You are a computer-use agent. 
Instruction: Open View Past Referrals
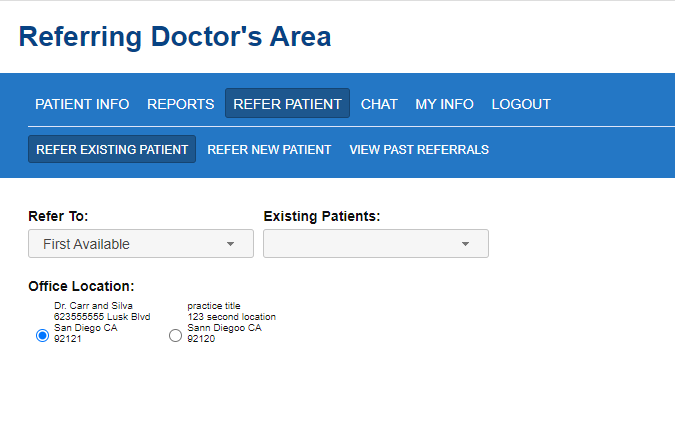[x=419, y=150]
